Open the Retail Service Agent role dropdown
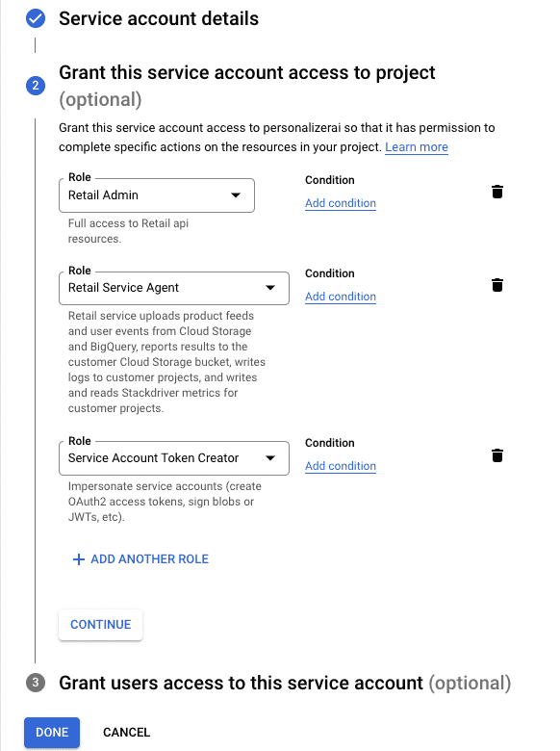Image resolution: width=560 pixels, height=751 pixels. pos(174,288)
